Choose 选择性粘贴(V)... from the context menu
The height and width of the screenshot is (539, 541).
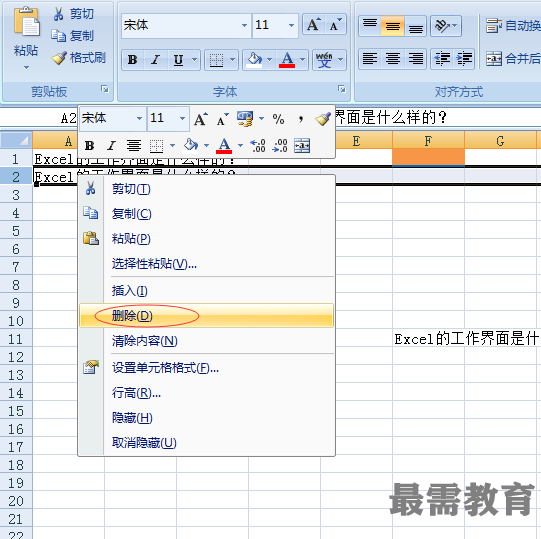tap(206, 264)
